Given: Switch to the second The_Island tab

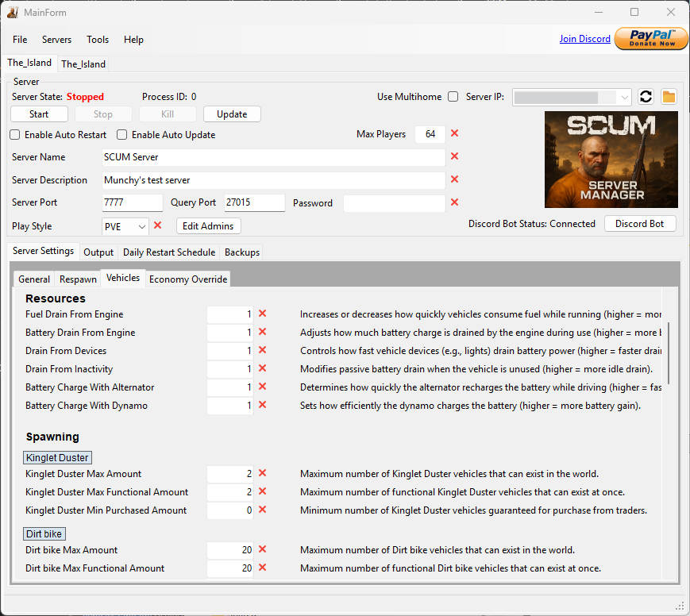Looking at the screenshot, I should coord(83,64).
